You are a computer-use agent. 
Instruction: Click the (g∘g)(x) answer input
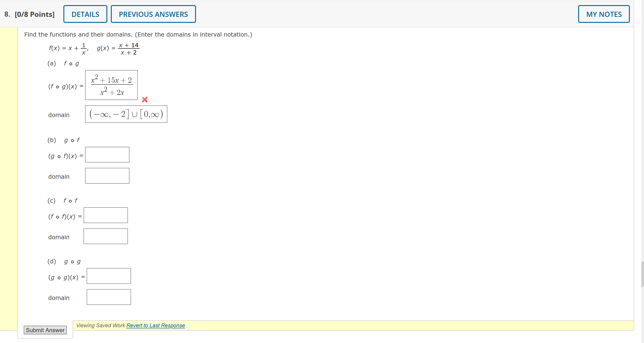pos(109,276)
